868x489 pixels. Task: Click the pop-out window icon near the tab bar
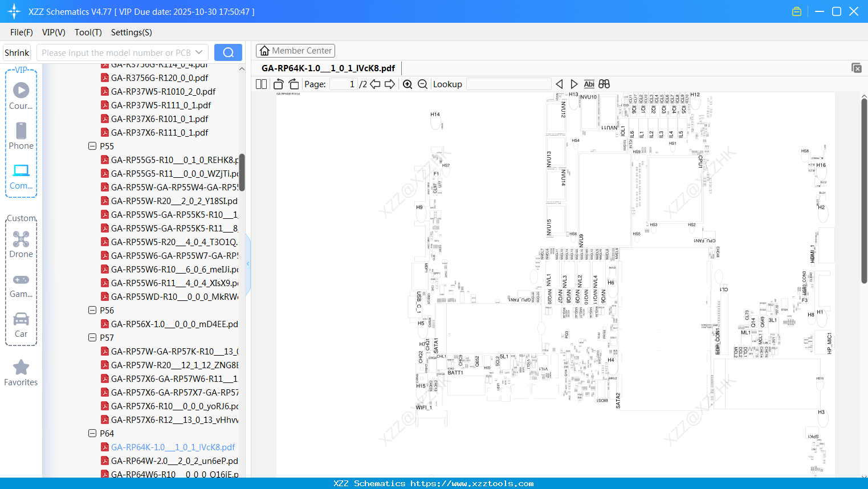coord(857,68)
